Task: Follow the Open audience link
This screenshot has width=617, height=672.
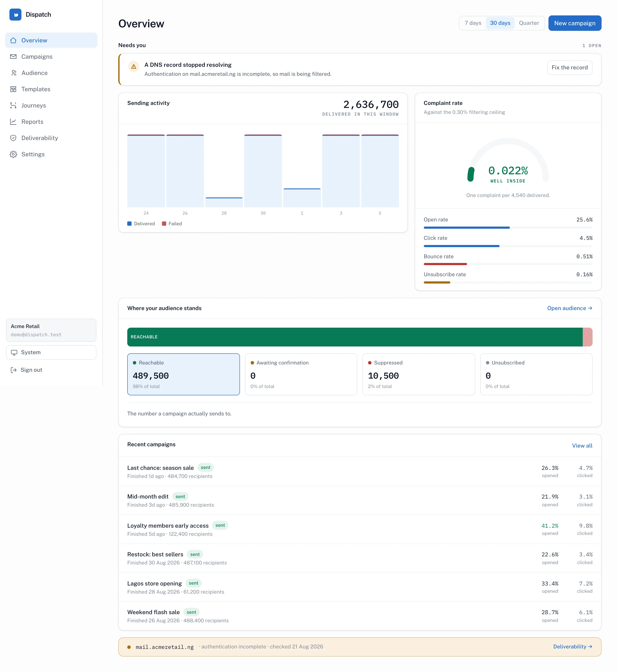Action: point(570,308)
